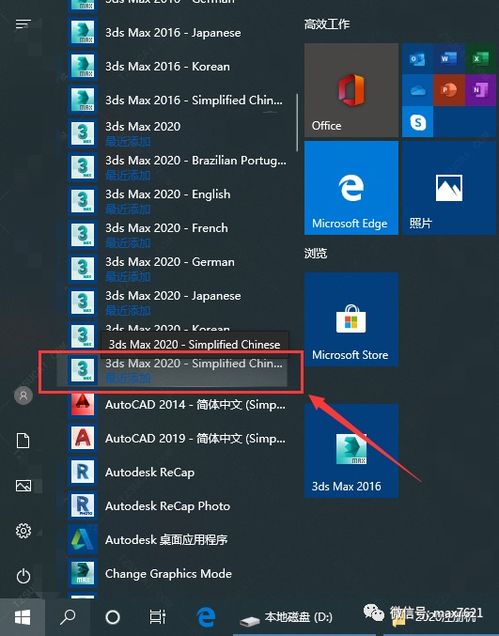Click the app list scrollbar
This screenshot has width=499, height=636.
click(297, 122)
